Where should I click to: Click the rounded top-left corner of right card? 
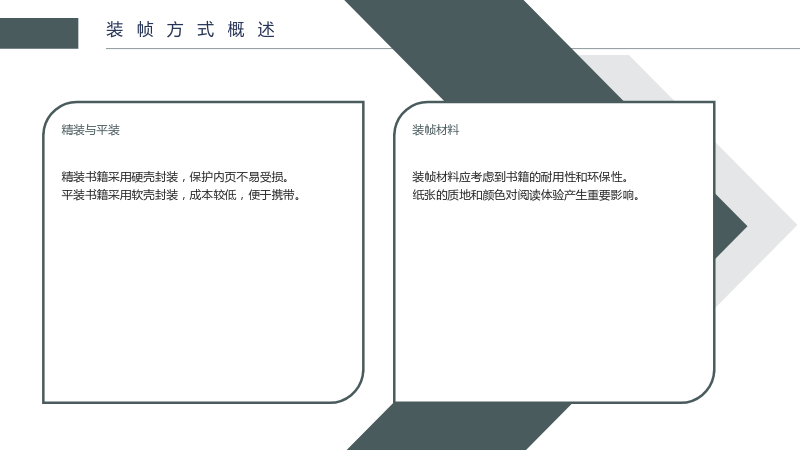click(x=406, y=114)
